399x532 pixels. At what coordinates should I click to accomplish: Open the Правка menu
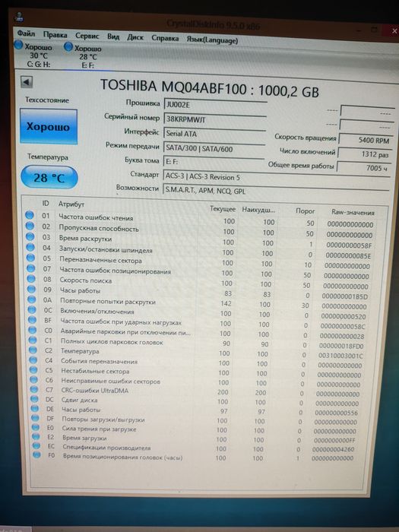(x=55, y=35)
